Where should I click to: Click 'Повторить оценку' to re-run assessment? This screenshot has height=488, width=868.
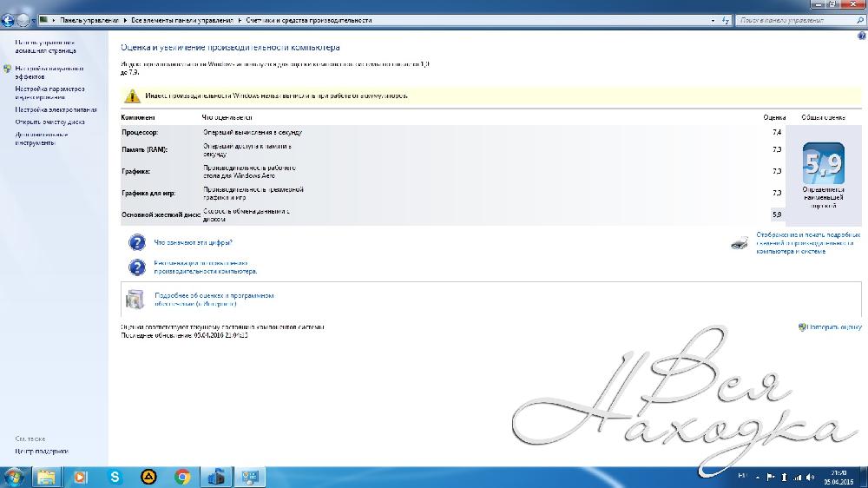tap(834, 327)
